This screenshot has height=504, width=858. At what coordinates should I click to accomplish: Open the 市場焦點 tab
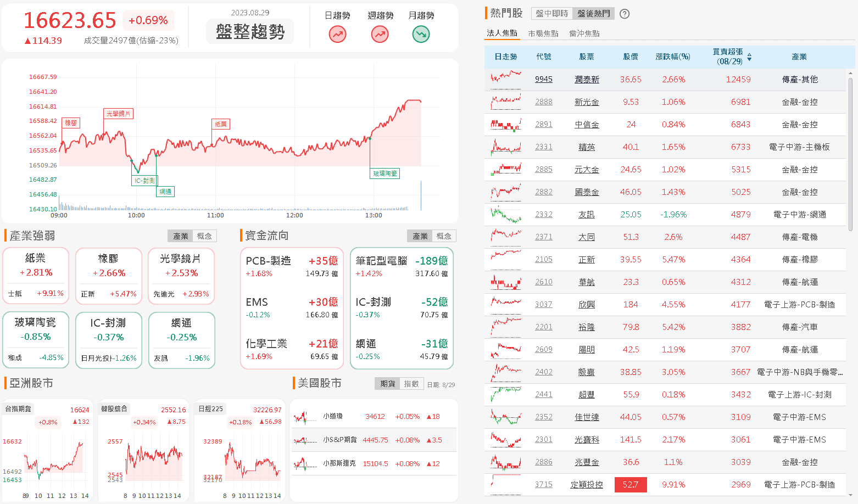[543, 33]
